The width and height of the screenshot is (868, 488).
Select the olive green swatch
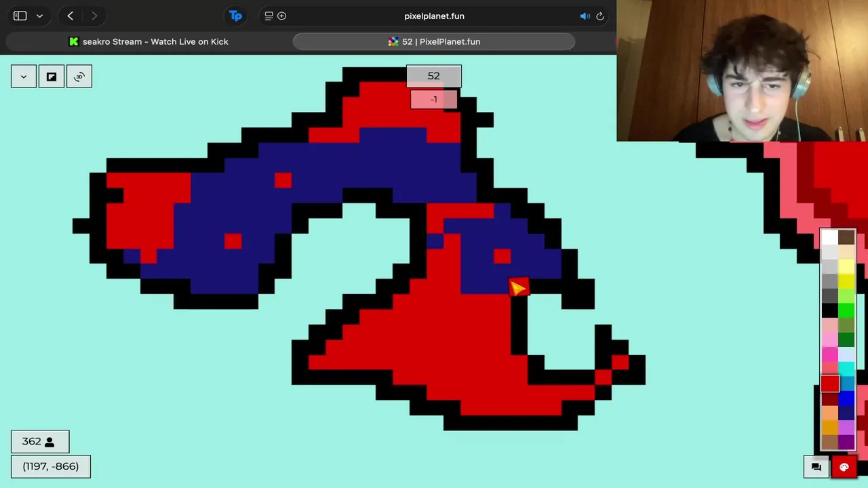[x=846, y=325]
